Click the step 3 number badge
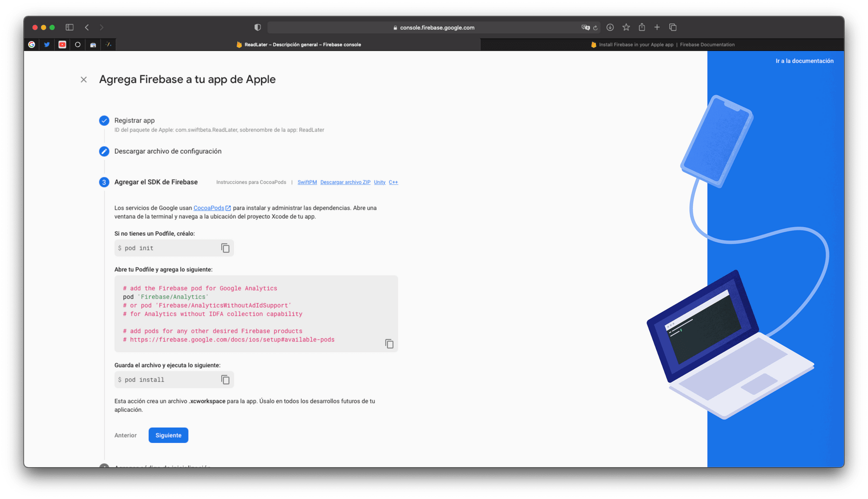The height and width of the screenshot is (499, 868). [x=104, y=182]
